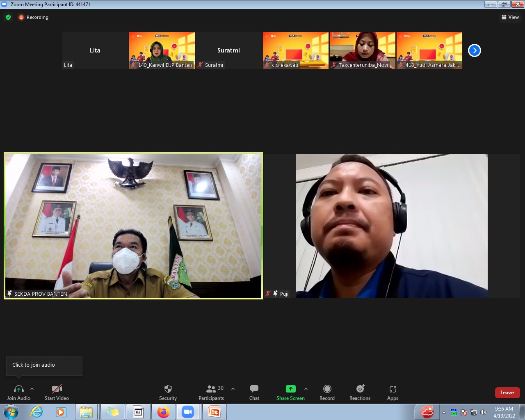Viewport: 525px width, 420px height.
Task: Expand Share Screen options arrow
Action: pos(306,389)
